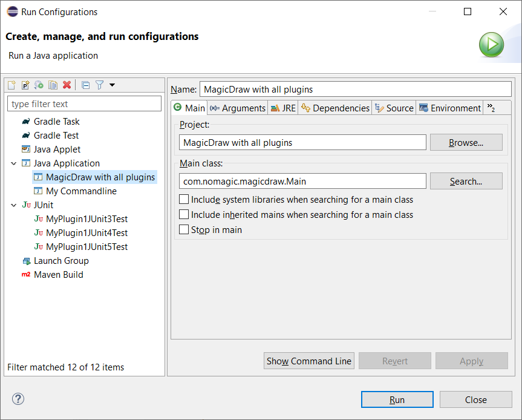Open help with the question mark icon
This screenshot has height=420, width=522.
tap(18, 399)
